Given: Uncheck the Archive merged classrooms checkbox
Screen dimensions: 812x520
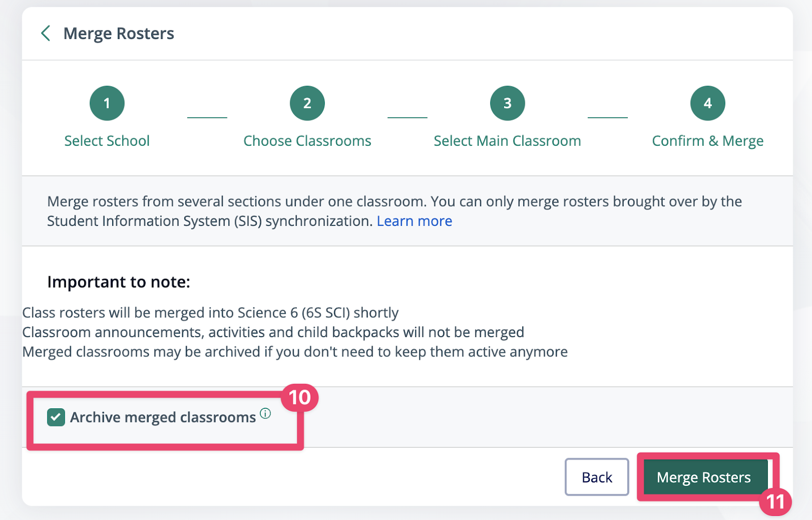Looking at the screenshot, I should coord(56,417).
